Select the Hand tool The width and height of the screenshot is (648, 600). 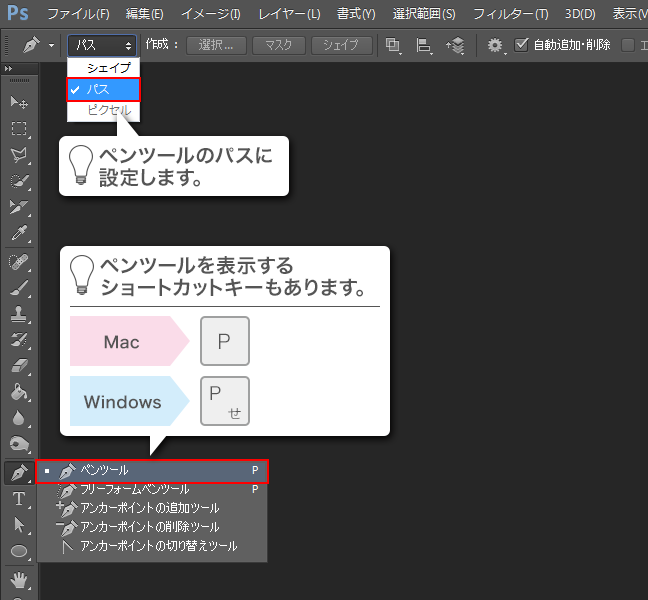18,578
